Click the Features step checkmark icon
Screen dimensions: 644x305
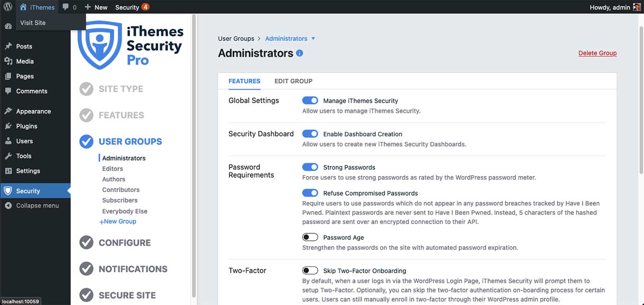tap(86, 115)
